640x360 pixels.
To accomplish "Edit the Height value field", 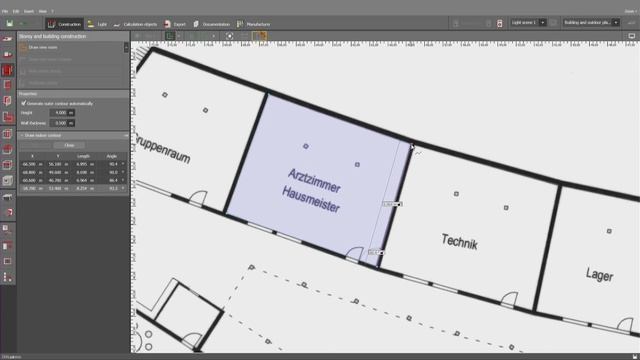I will (62, 113).
